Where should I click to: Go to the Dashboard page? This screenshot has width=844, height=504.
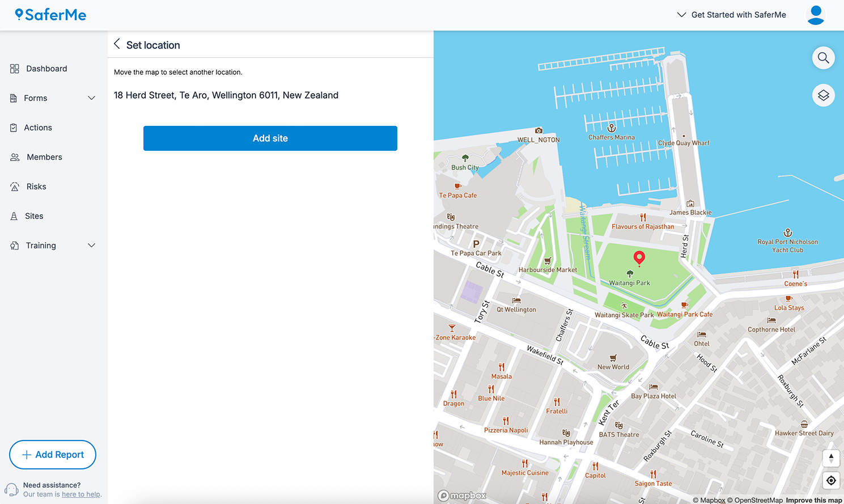click(x=46, y=69)
